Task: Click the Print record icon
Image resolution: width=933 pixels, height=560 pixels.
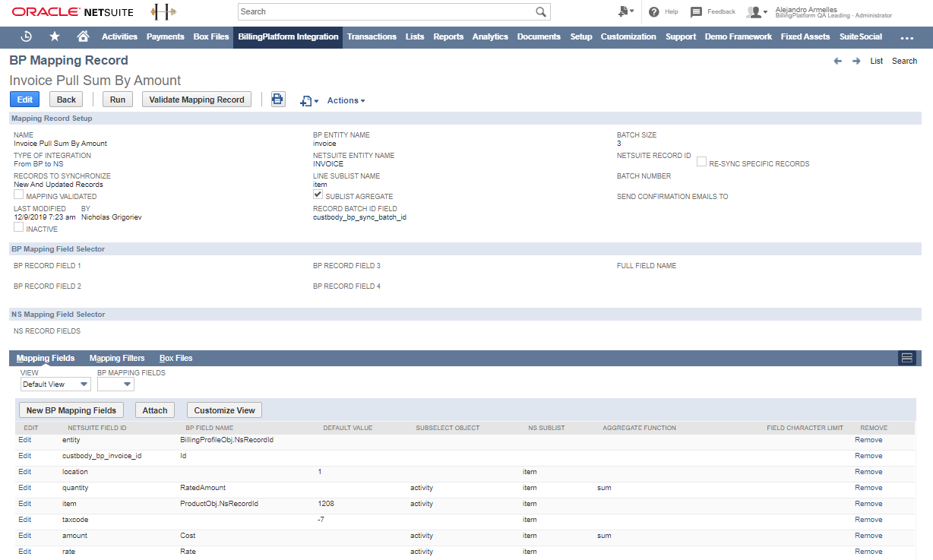Action: 278,100
